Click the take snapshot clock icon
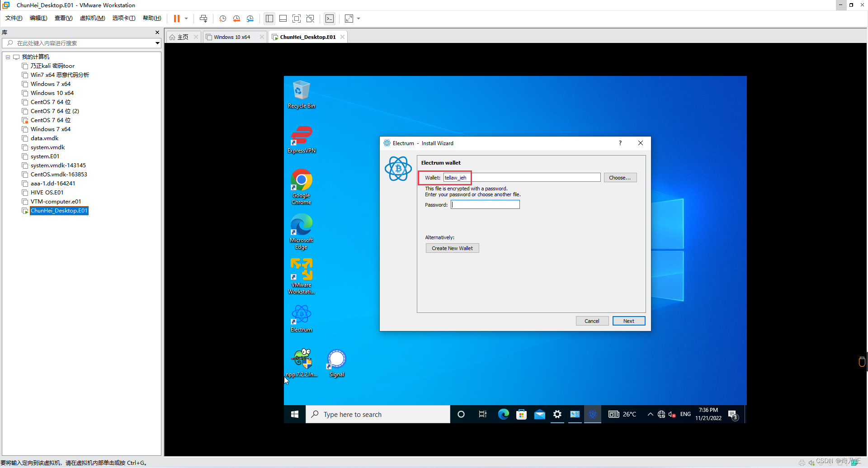The image size is (868, 468). (223, 19)
